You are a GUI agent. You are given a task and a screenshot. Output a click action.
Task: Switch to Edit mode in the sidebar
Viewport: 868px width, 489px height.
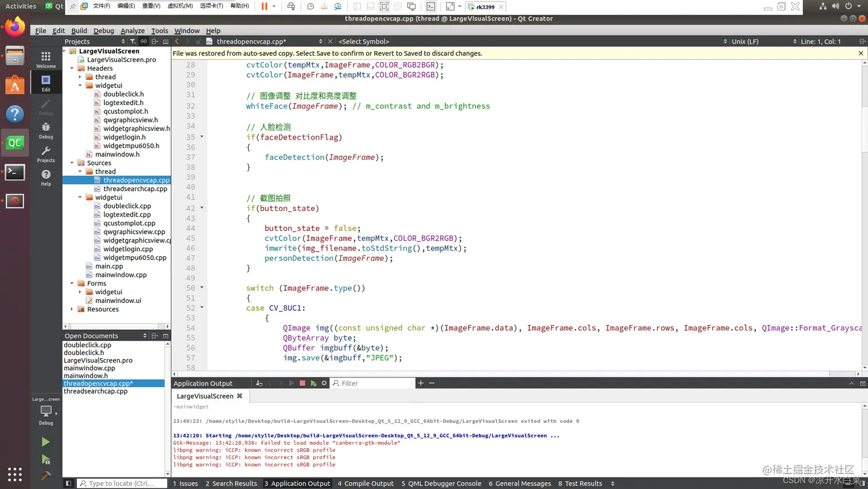(x=46, y=83)
